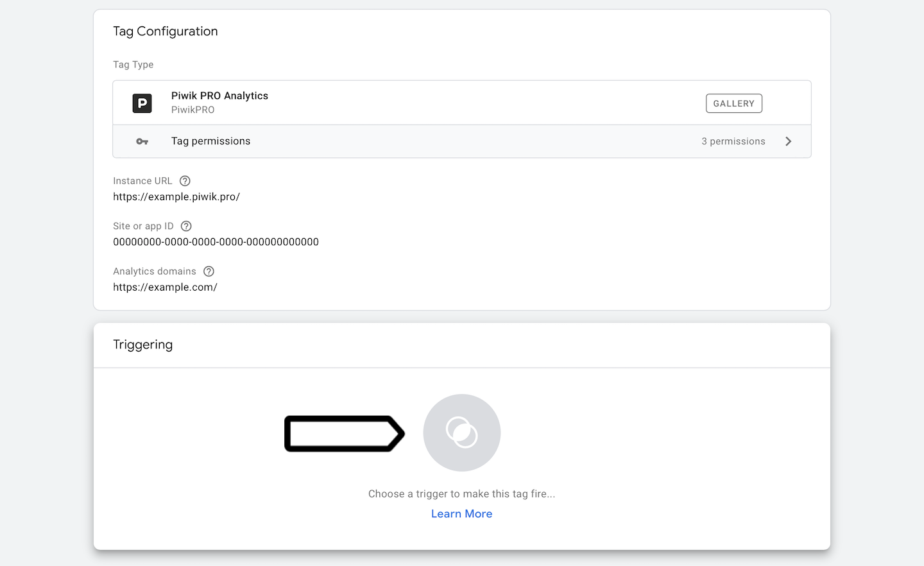Click the analytics domain https://example.com/
The image size is (924, 566).
(166, 287)
